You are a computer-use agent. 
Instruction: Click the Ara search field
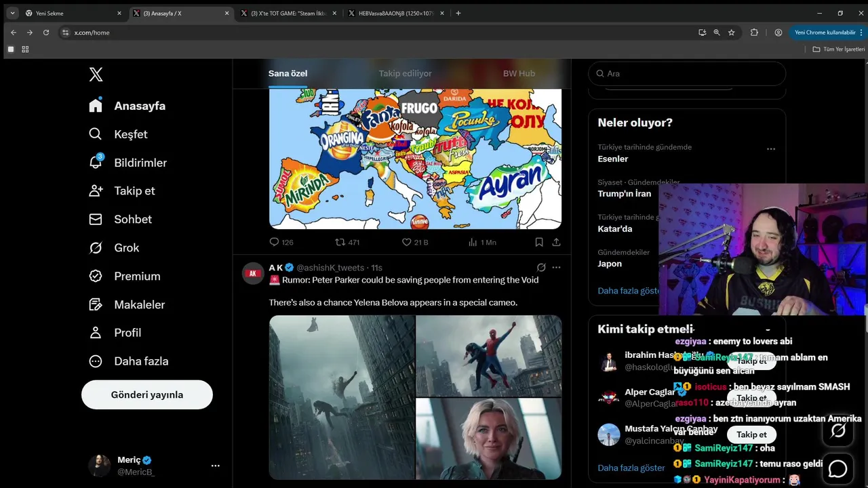pos(687,73)
